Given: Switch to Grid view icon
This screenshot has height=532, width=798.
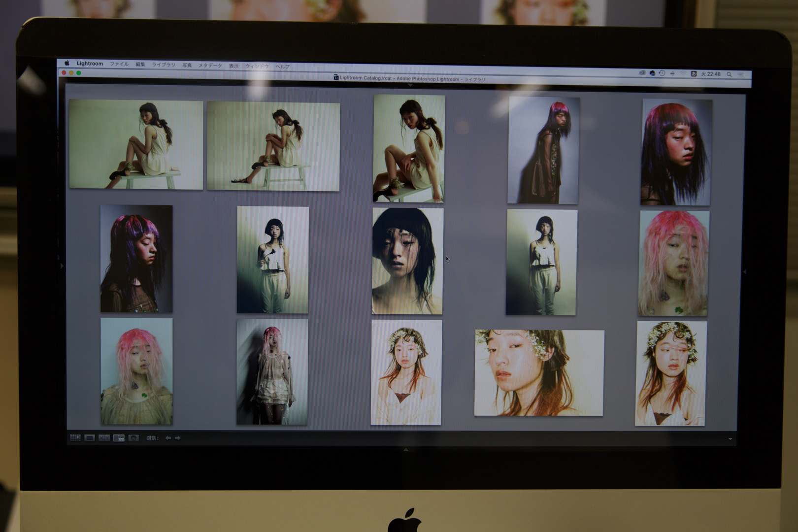Looking at the screenshot, I should (x=75, y=437).
